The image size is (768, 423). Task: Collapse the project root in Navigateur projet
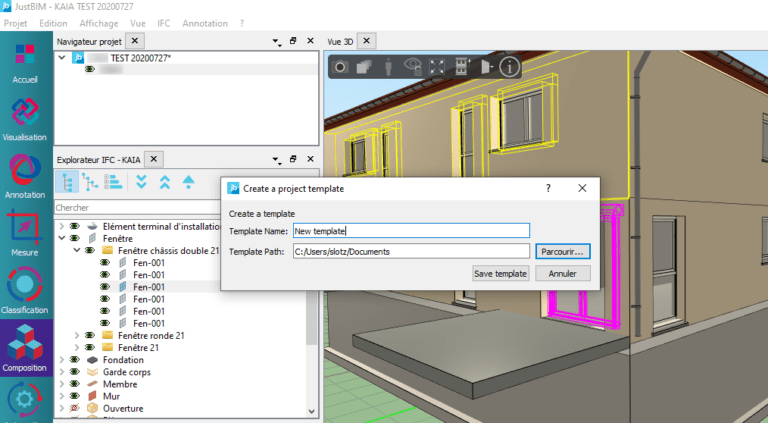(x=62, y=58)
